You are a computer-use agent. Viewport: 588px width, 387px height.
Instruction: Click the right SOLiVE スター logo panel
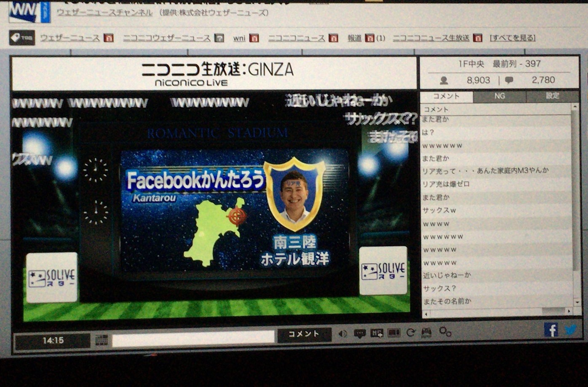click(x=383, y=271)
